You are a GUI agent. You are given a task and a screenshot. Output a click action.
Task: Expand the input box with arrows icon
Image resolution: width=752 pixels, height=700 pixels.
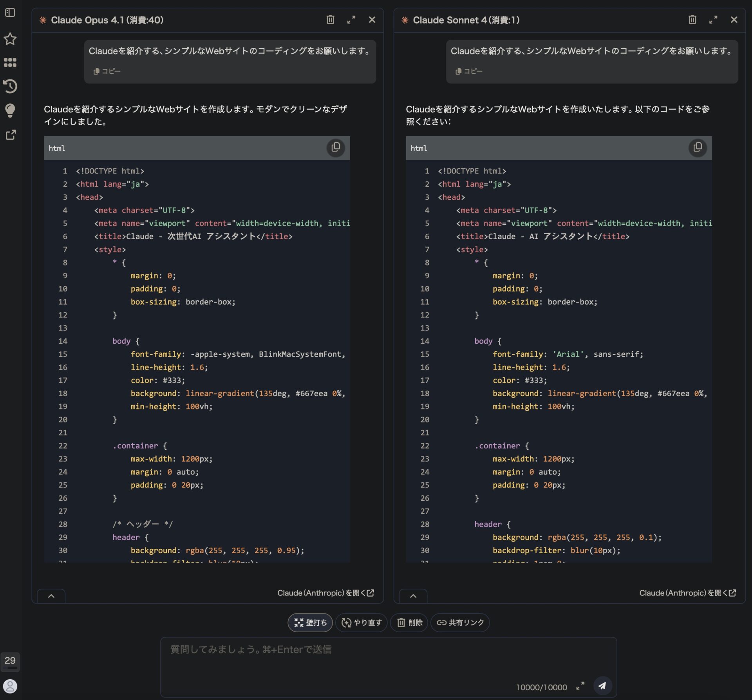(x=580, y=686)
